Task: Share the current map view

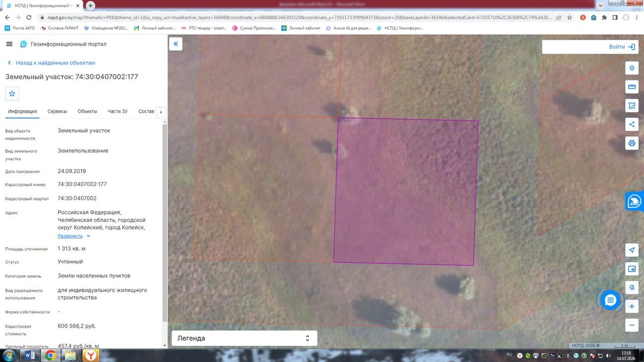Action: (632, 124)
